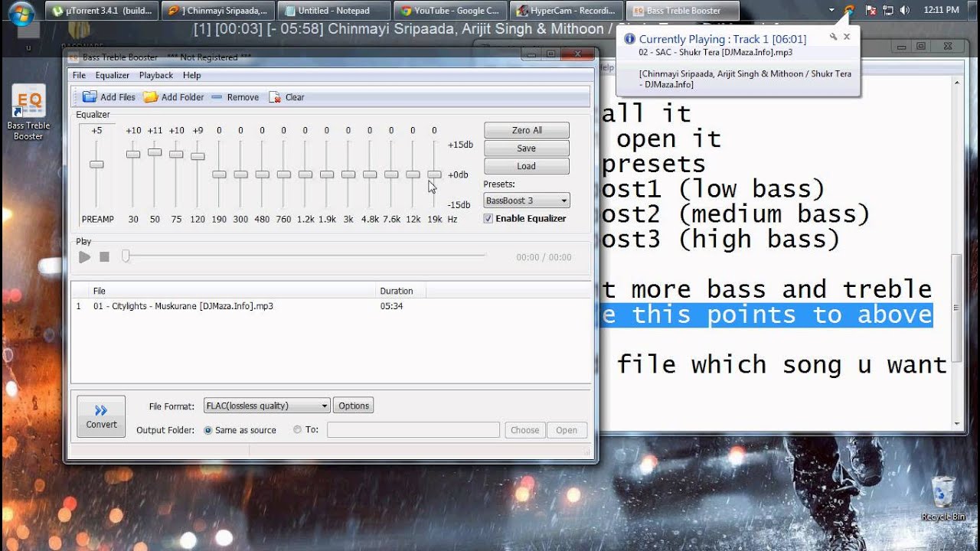Click the playback seek bar handle

(126, 256)
